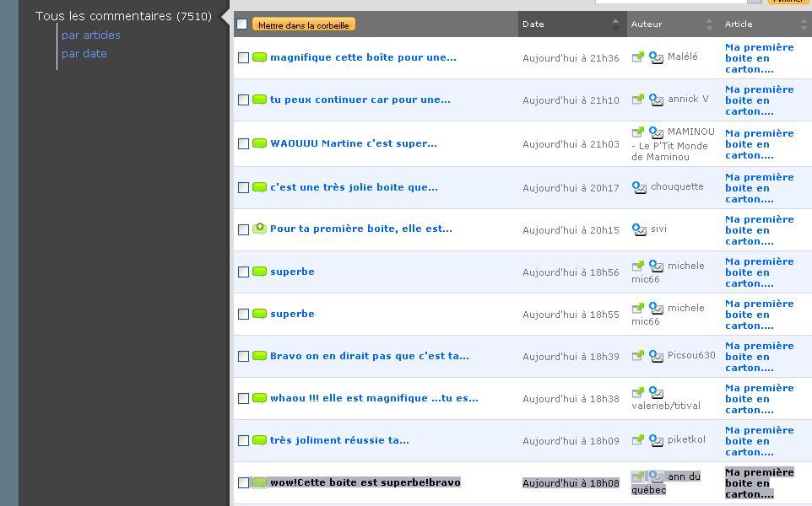The width and height of the screenshot is (812, 506).
Task: Click green bubble icon beside 'Bravo on en dirait' comment
Action: pyautogui.click(x=259, y=356)
